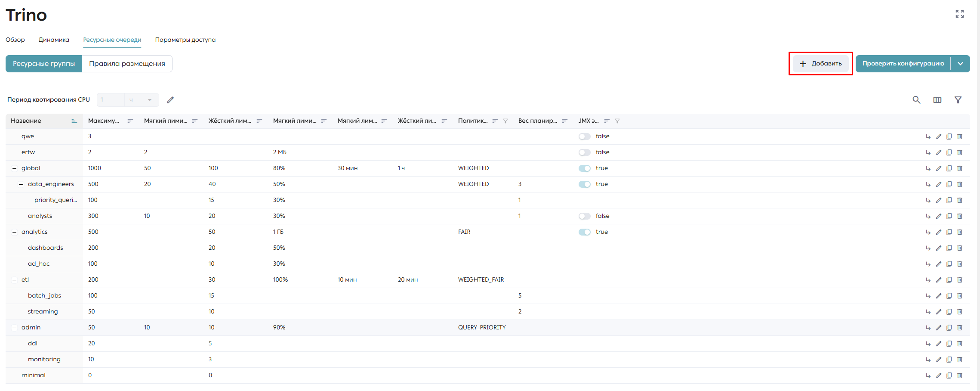Viewport: 980px width, 391px height.
Task: Delete the analytics resource group
Action: point(959,232)
